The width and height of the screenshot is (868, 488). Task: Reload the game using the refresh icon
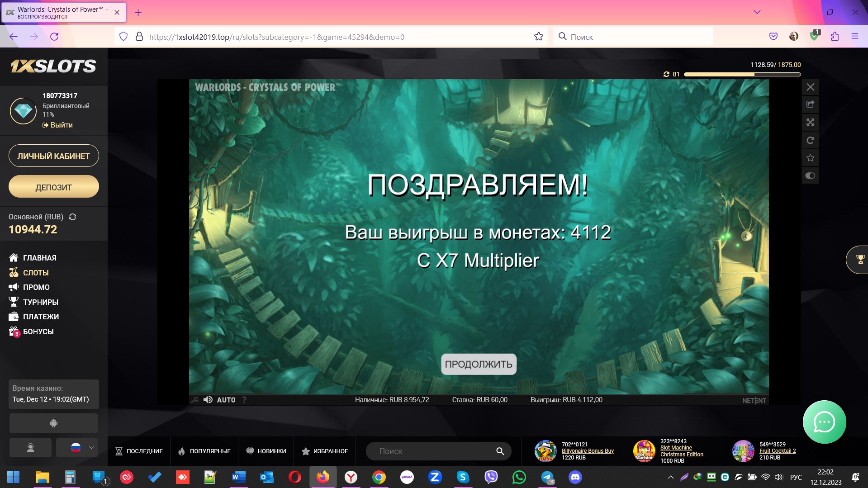coord(810,140)
